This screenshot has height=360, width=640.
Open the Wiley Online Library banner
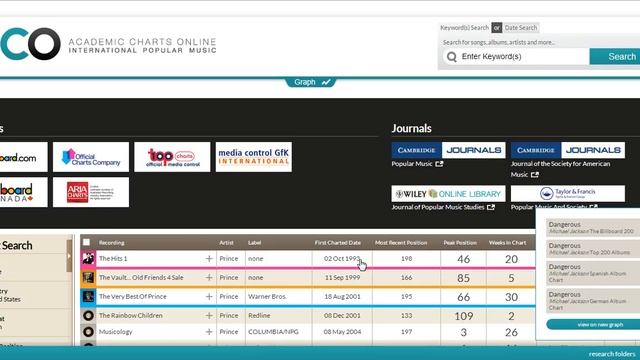point(448,194)
